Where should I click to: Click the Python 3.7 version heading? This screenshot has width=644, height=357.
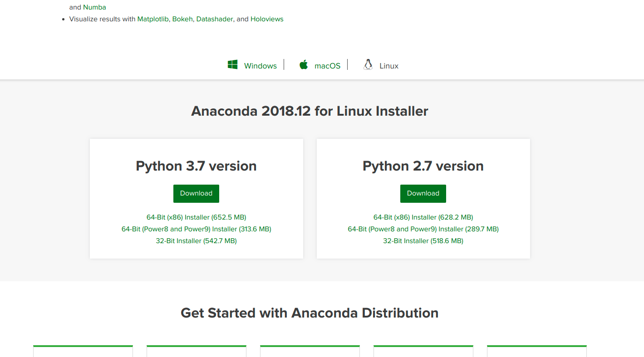(197, 166)
